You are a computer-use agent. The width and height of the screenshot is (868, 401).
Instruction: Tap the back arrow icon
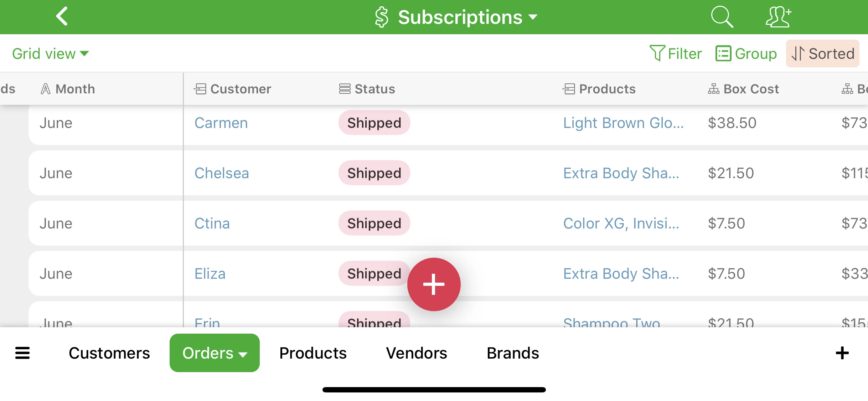[x=62, y=16]
